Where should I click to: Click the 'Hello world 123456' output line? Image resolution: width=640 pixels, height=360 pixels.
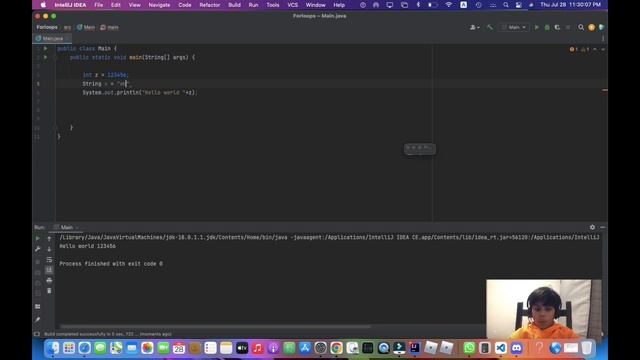click(x=87, y=246)
